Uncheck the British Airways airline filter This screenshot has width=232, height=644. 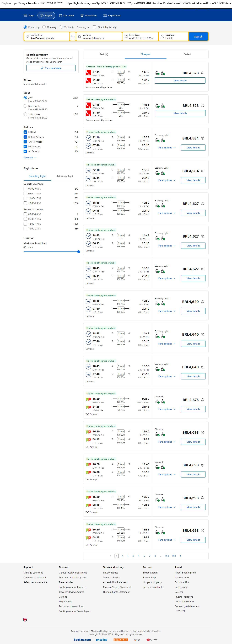click(x=25, y=137)
